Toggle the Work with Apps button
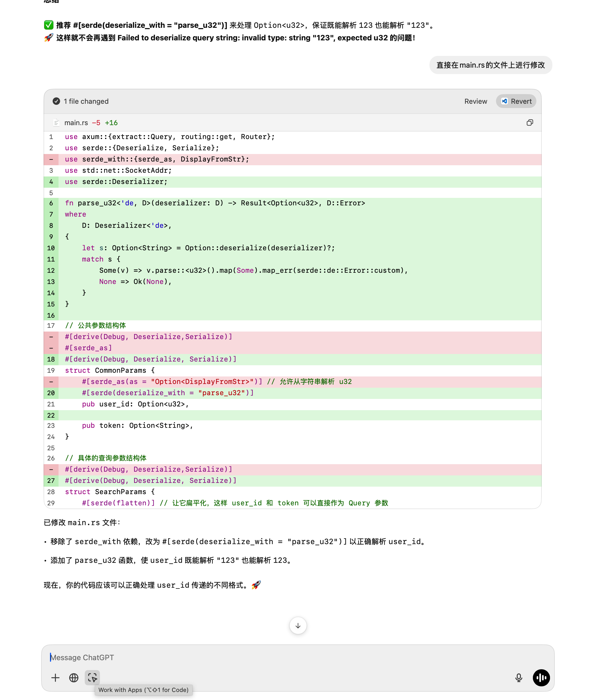 92,678
